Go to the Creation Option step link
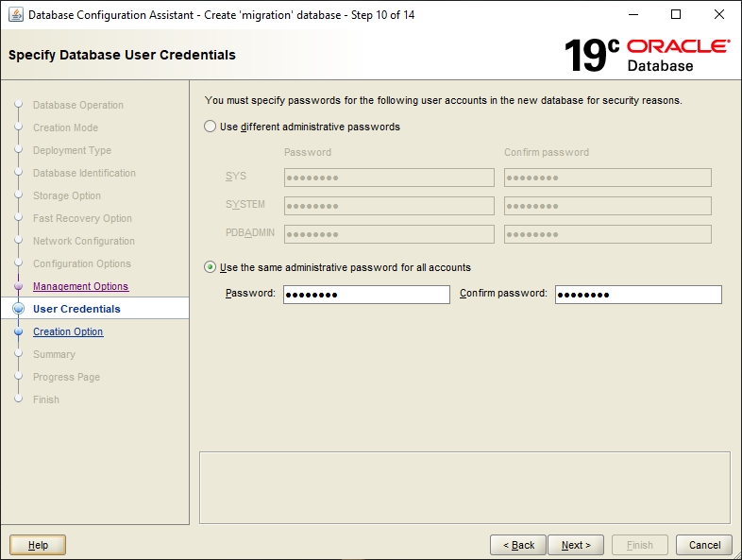Image resolution: width=742 pixels, height=560 pixels. tap(68, 331)
